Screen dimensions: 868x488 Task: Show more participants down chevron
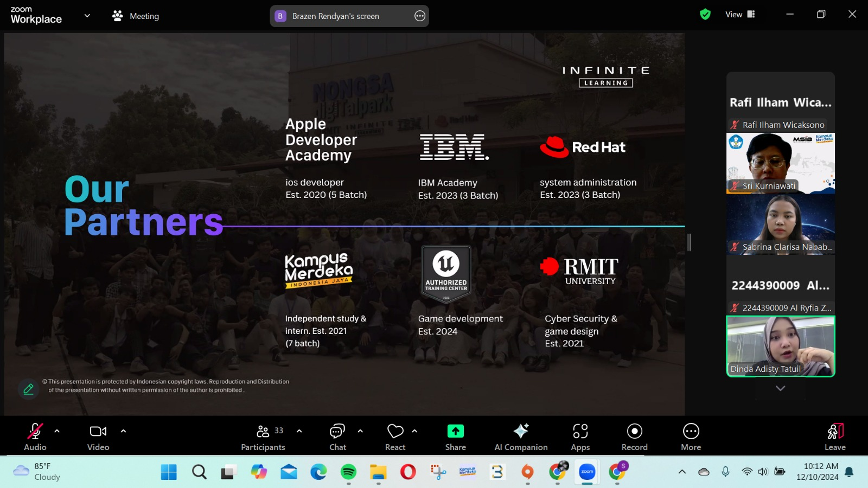click(x=781, y=388)
